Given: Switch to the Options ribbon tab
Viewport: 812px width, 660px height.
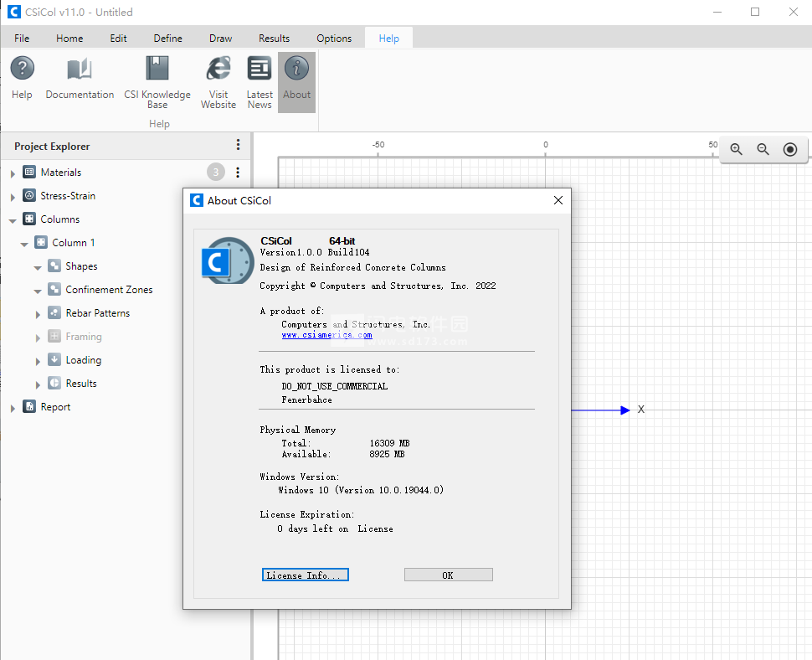Looking at the screenshot, I should point(334,39).
